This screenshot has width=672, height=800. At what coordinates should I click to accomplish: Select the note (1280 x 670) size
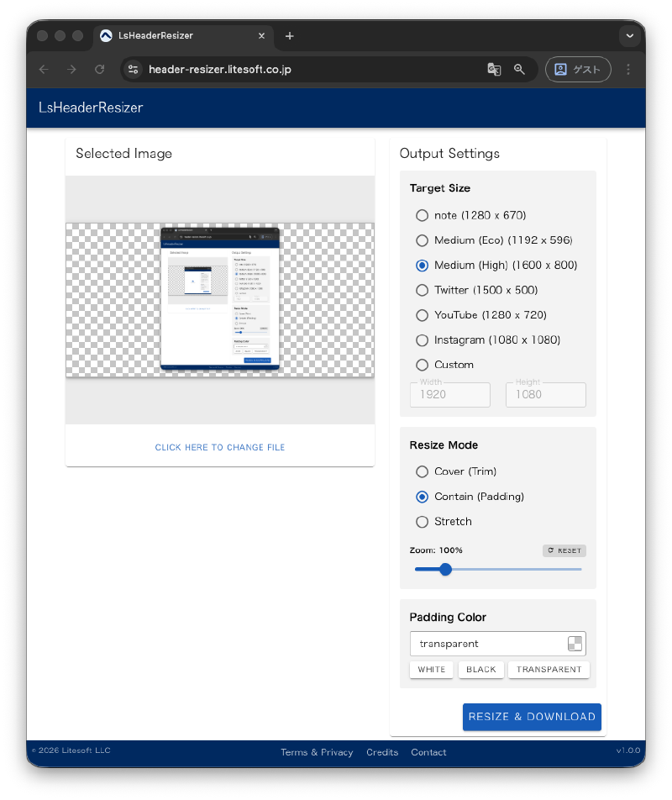click(x=423, y=215)
